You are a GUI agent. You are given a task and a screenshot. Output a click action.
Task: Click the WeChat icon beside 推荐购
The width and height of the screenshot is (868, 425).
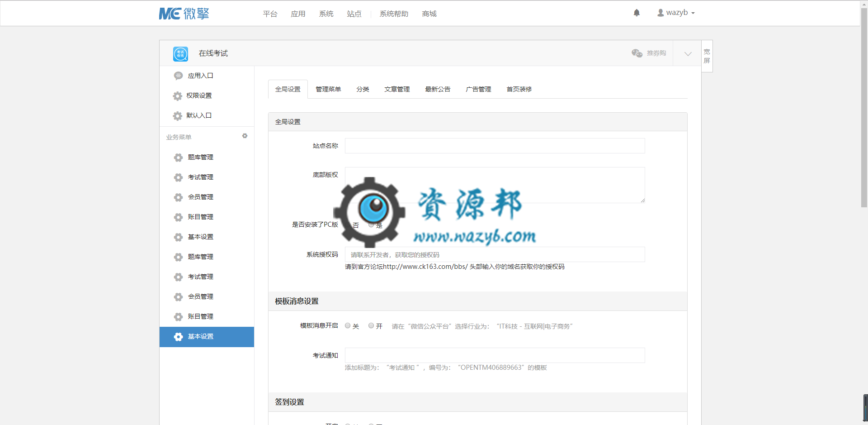point(637,53)
